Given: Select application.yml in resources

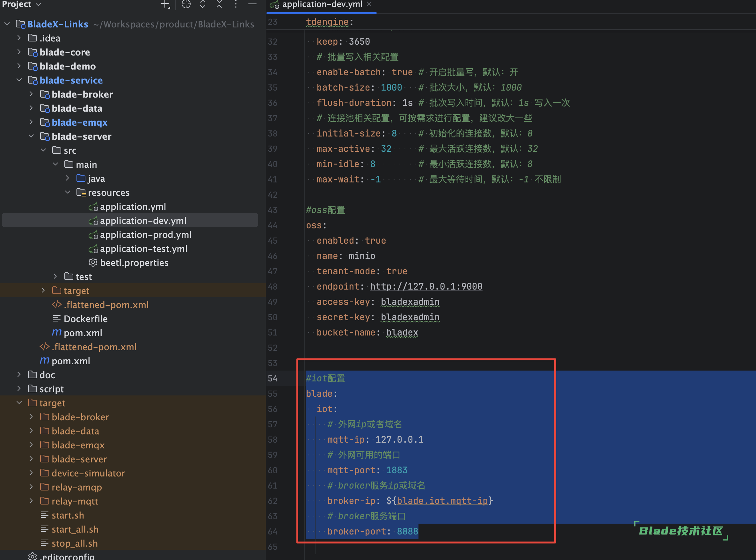Looking at the screenshot, I should [x=133, y=206].
